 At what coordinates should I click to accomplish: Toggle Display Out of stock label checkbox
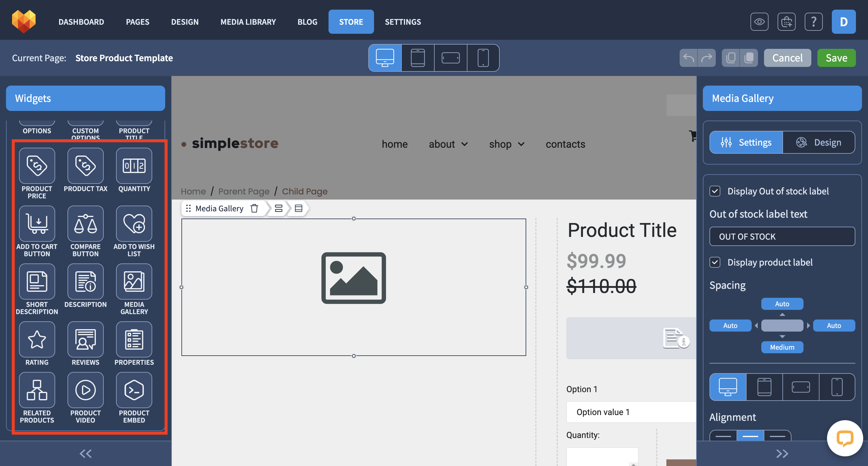(x=715, y=191)
